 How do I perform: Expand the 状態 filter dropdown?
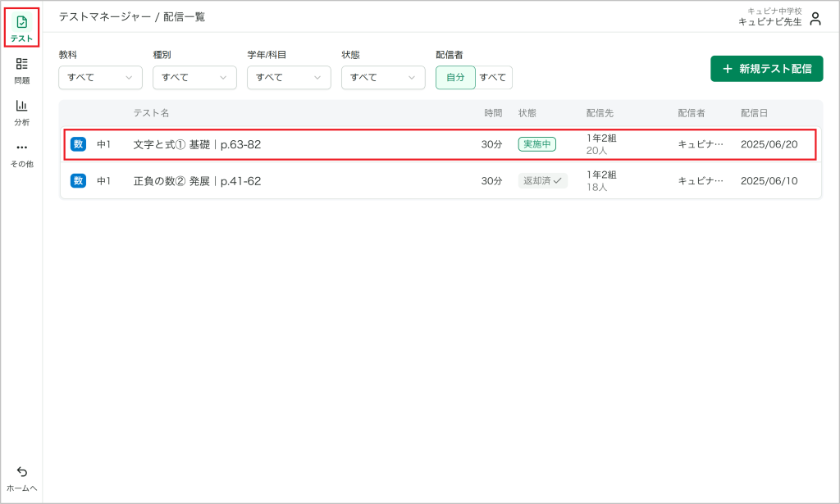tap(383, 78)
